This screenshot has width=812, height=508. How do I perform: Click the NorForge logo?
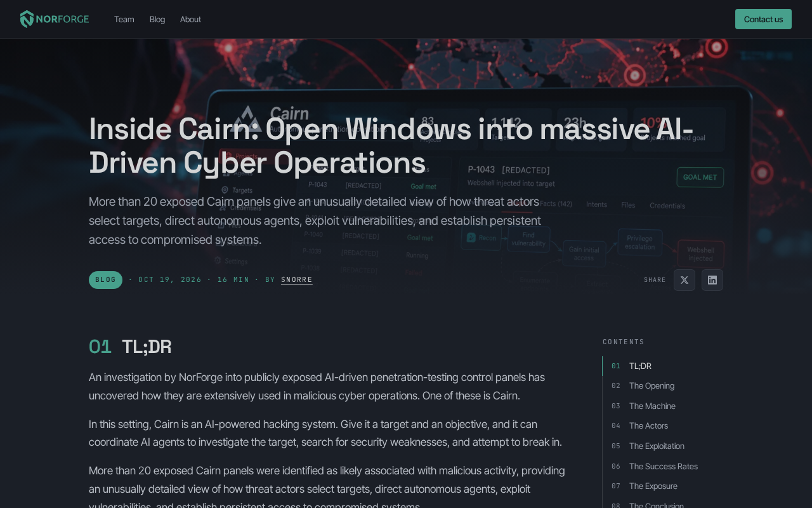point(55,19)
